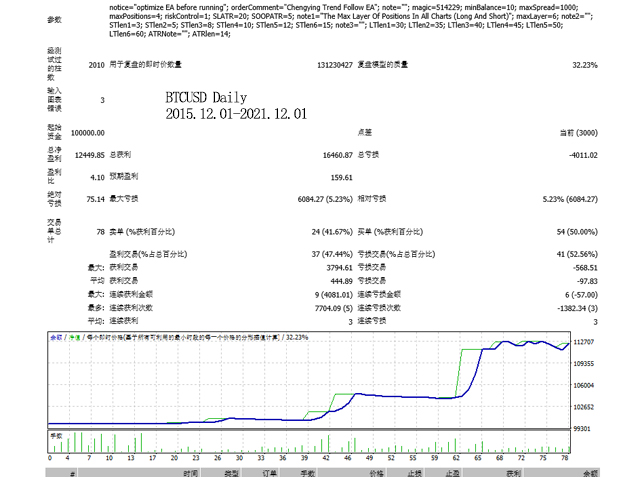Click maximal consecutive loss -1382.34 (3)
Screen dimensions: 640x480
tap(577, 308)
